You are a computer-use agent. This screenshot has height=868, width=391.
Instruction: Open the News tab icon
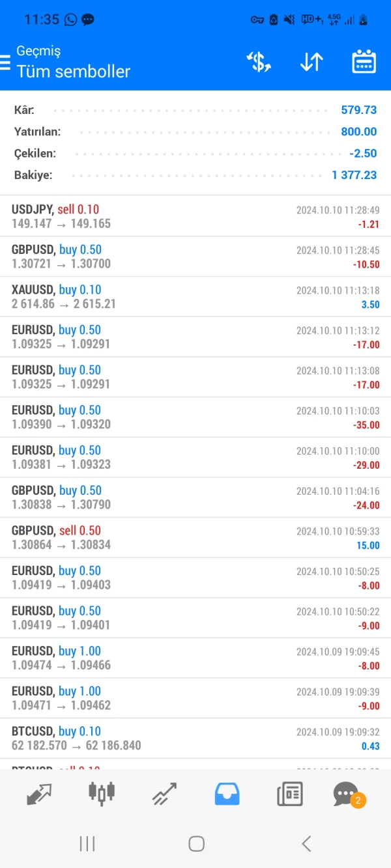pos(290,794)
